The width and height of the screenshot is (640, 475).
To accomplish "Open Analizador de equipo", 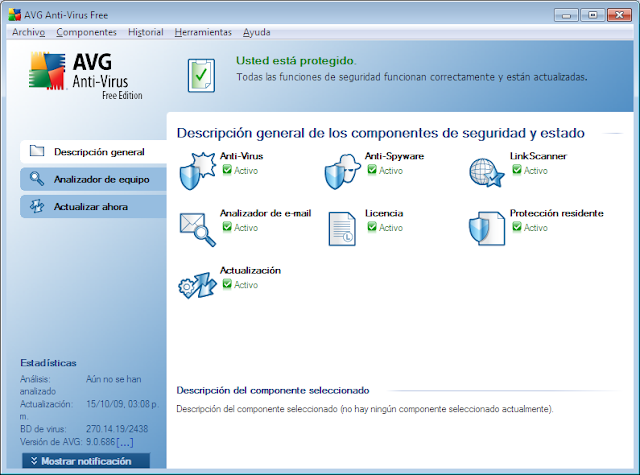I will click(93, 179).
